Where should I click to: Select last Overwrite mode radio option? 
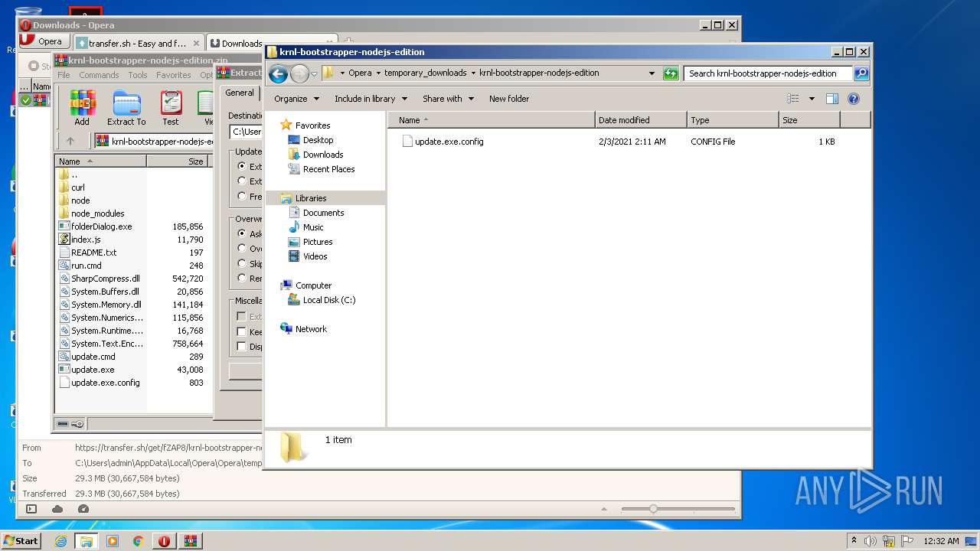[x=242, y=279]
